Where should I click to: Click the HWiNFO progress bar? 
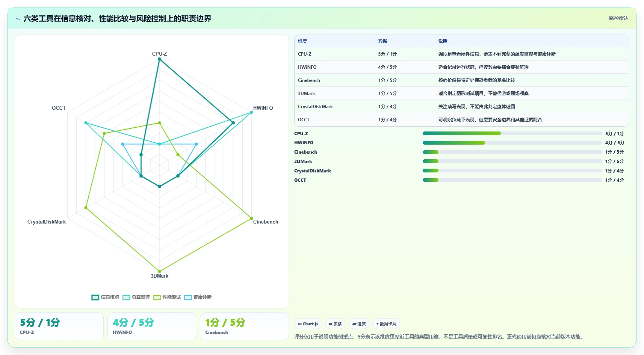point(512,143)
